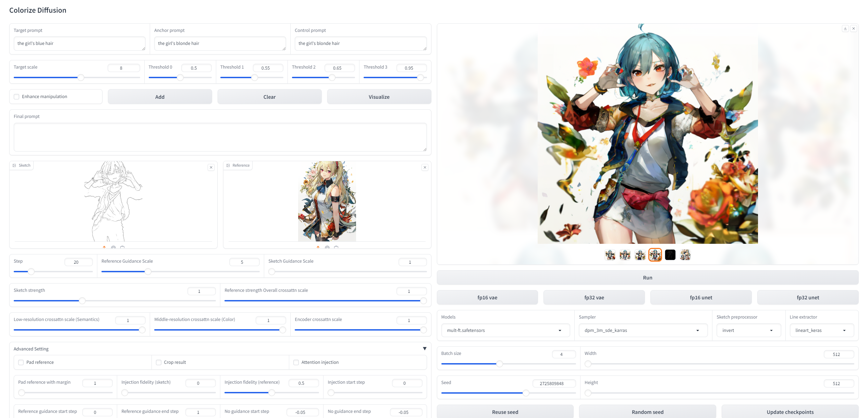Tick the Attention injection checkbox
The width and height of the screenshot is (868, 418).
(x=296, y=362)
